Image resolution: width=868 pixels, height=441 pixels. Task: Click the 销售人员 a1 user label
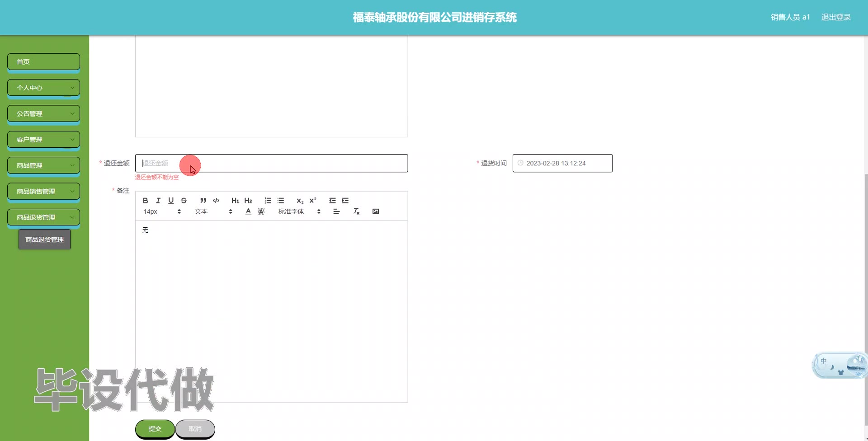790,17
